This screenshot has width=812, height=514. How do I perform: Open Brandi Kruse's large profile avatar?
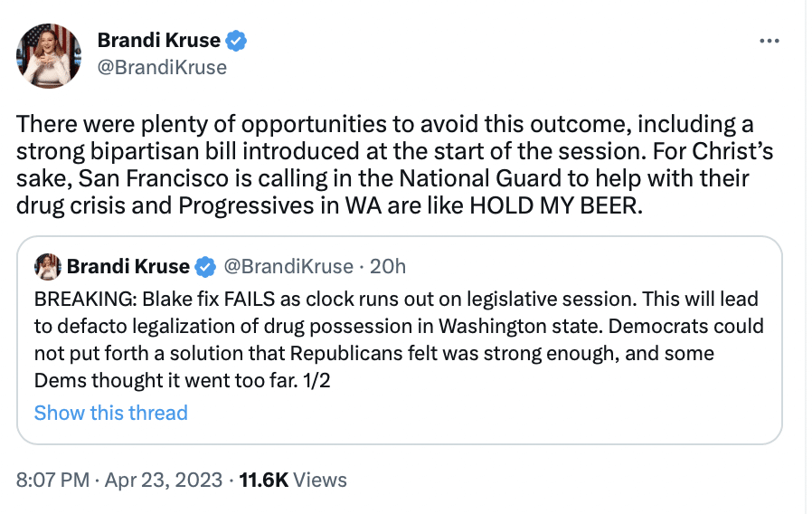[x=49, y=55]
